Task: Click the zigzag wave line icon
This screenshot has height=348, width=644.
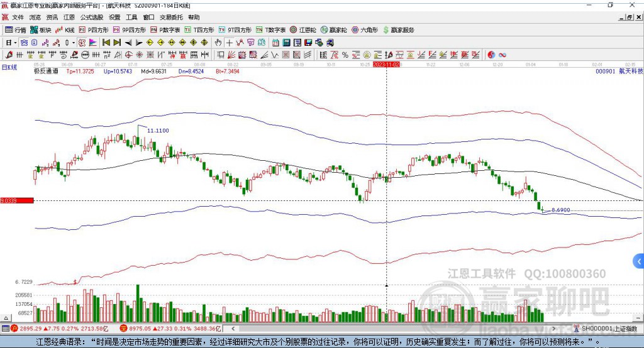Action: point(274,55)
